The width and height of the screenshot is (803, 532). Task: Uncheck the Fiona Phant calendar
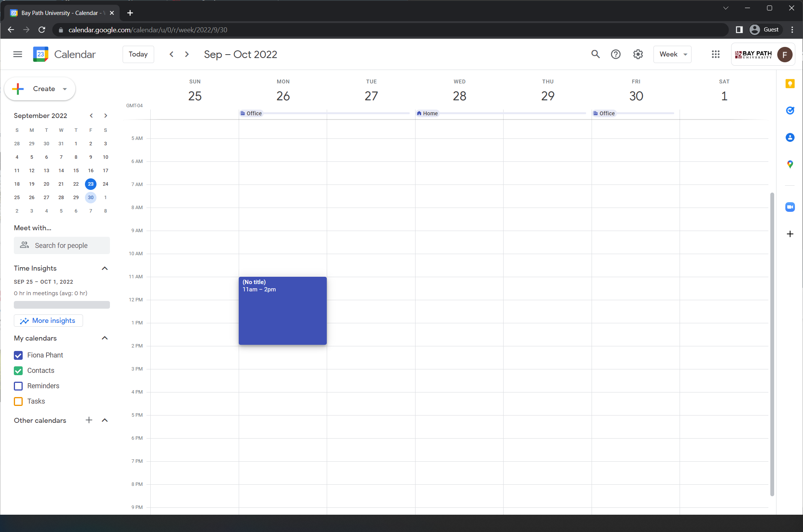tap(18, 355)
